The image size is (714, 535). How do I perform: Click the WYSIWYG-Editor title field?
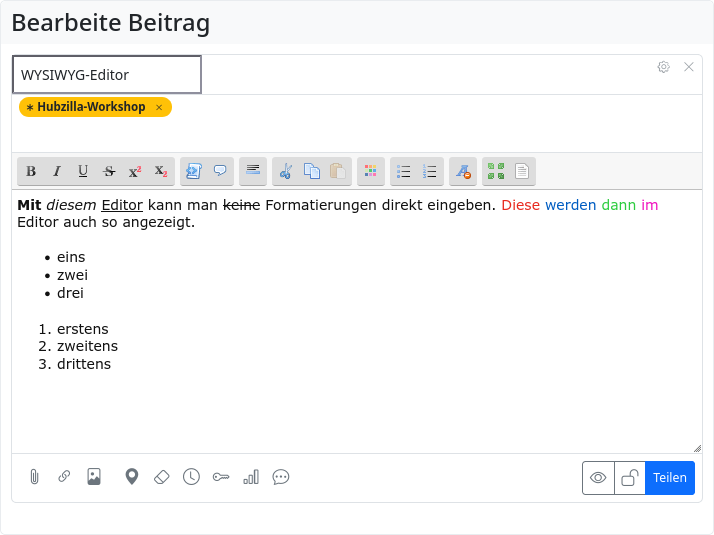pos(107,75)
